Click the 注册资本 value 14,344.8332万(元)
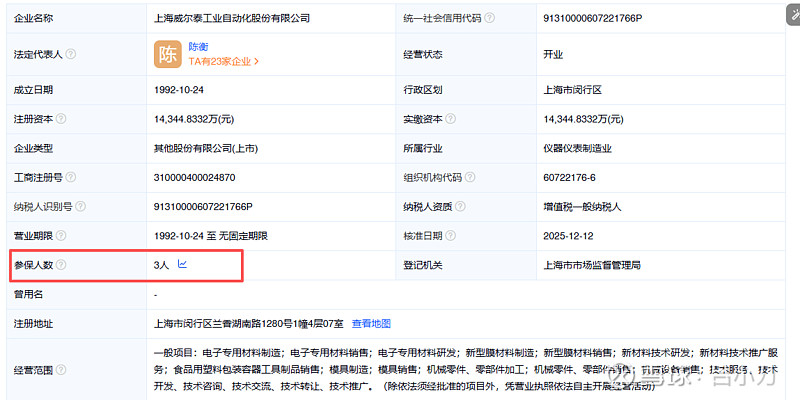Image resolution: width=800 pixels, height=400 pixels. pyautogui.click(x=194, y=119)
